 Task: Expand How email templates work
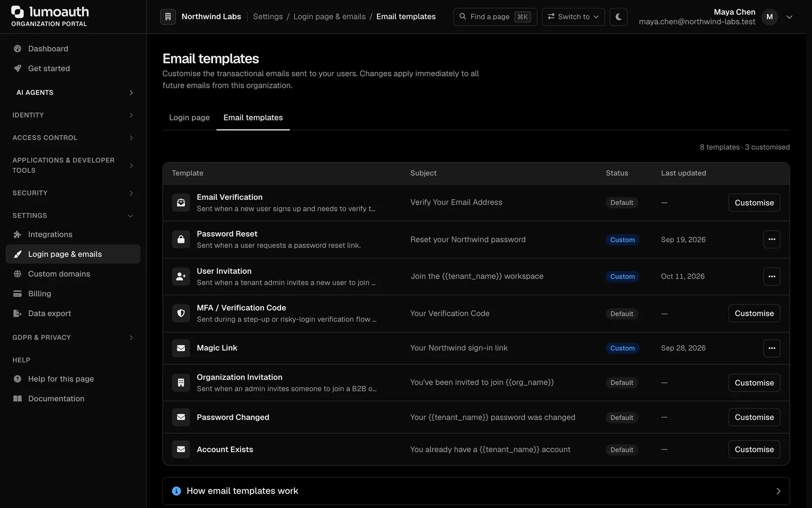click(476, 491)
